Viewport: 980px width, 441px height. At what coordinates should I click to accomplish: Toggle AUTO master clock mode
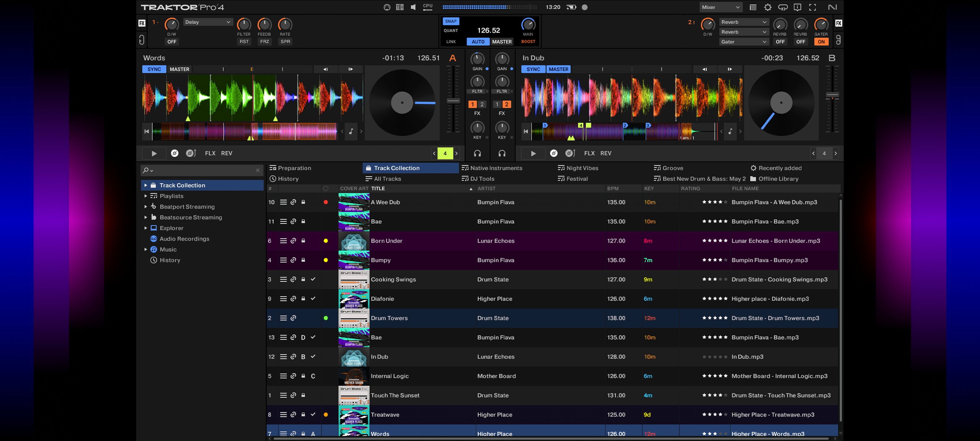pyautogui.click(x=478, y=41)
